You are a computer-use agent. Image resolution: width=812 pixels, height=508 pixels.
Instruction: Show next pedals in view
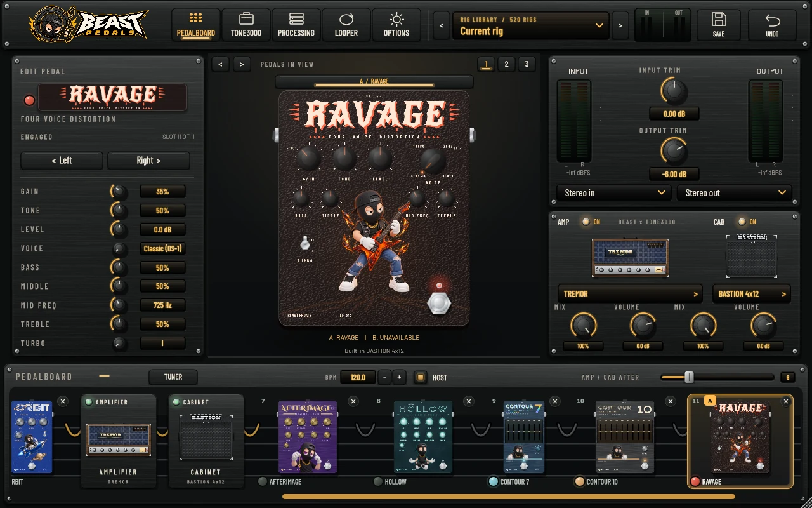(x=242, y=64)
